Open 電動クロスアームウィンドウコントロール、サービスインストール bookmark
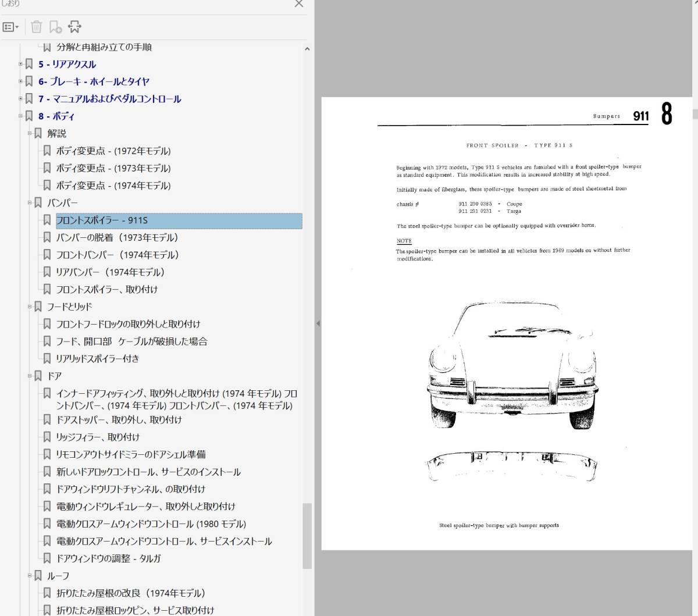This screenshot has width=698, height=616. click(164, 542)
